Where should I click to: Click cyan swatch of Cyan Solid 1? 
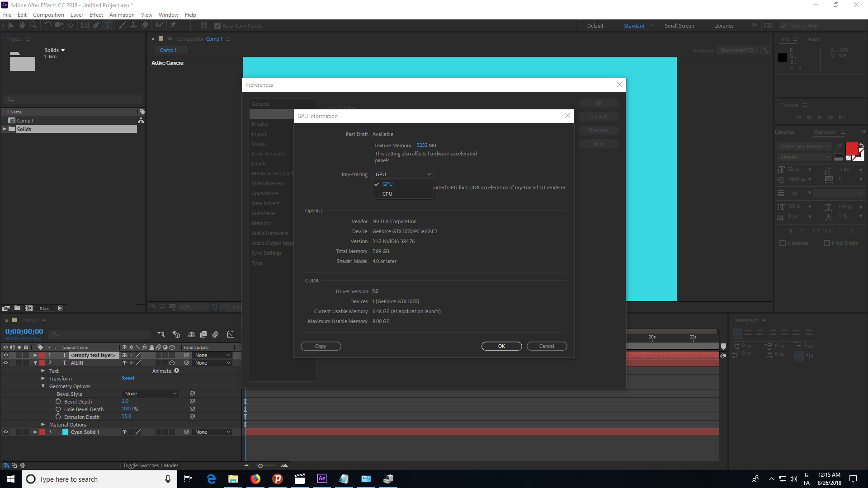click(65, 432)
